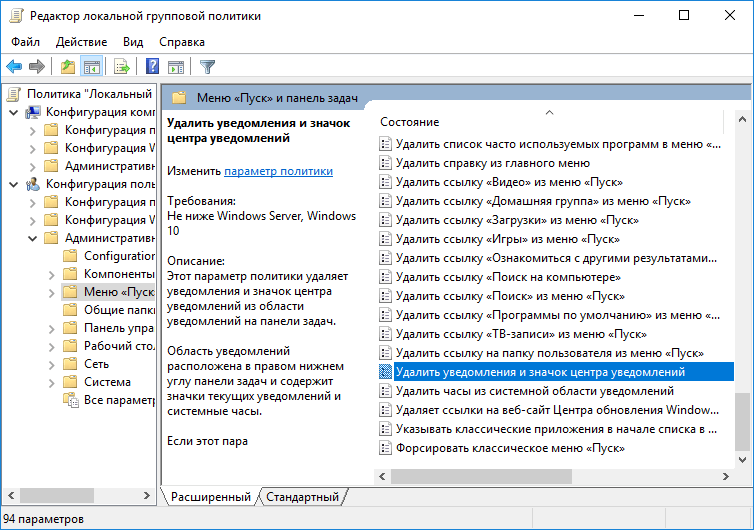Collapse the expanded Административные шаблоны node
The image size is (754, 530).
[x=33, y=239]
